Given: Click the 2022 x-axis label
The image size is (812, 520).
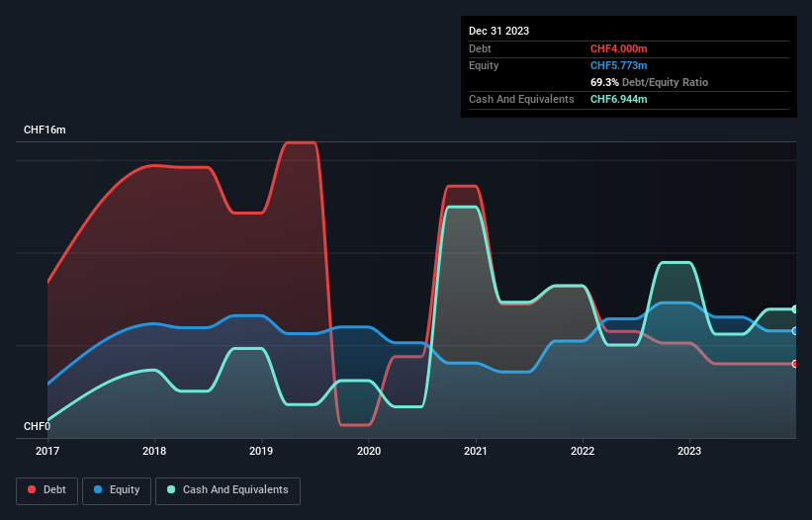Looking at the screenshot, I should [x=583, y=451].
